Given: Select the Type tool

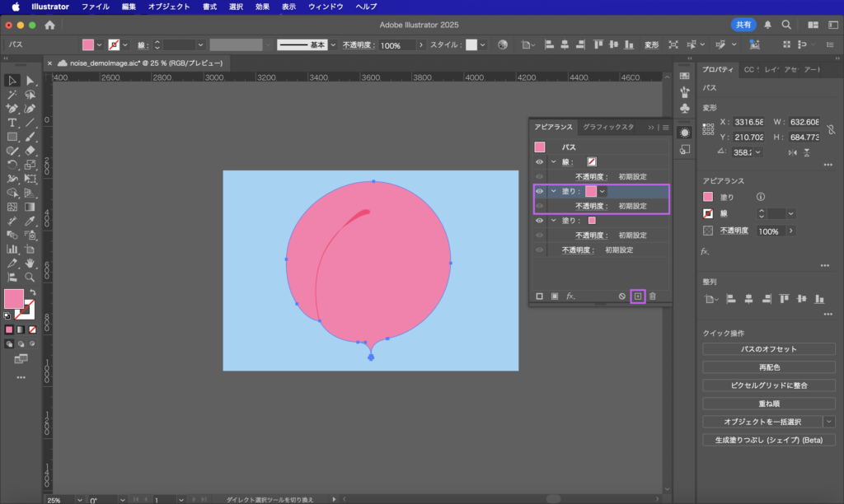Looking at the screenshot, I should tap(12, 124).
